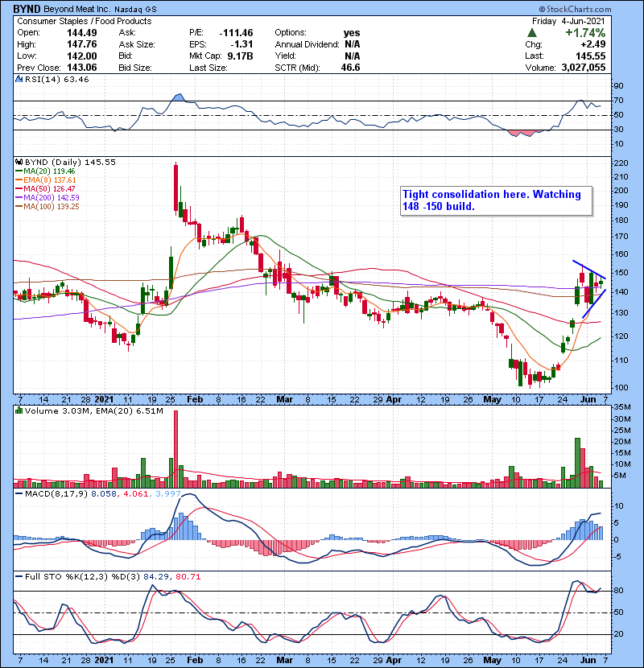Image resolution: width=644 pixels, height=668 pixels.
Task: Click the Prev Close value 143.06
Action: click(x=82, y=68)
